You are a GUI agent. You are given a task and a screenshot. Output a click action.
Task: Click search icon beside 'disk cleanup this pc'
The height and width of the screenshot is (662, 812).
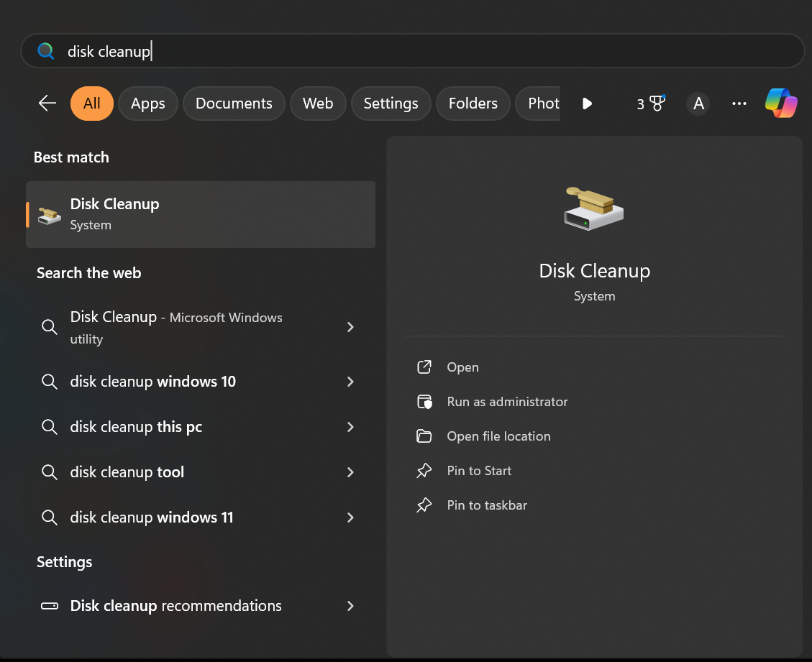(x=49, y=426)
